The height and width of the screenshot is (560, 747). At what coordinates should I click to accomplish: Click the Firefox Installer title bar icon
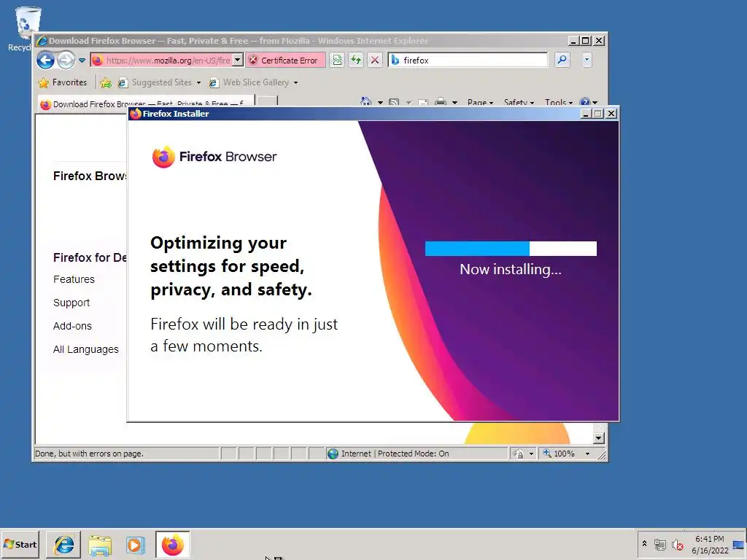click(x=136, y=113)
